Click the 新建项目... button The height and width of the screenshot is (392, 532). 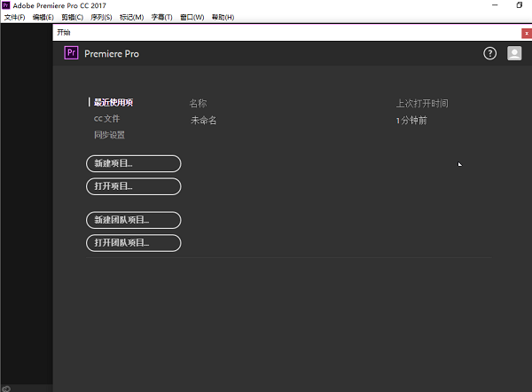pyautogui.click(x=133, y=163)
